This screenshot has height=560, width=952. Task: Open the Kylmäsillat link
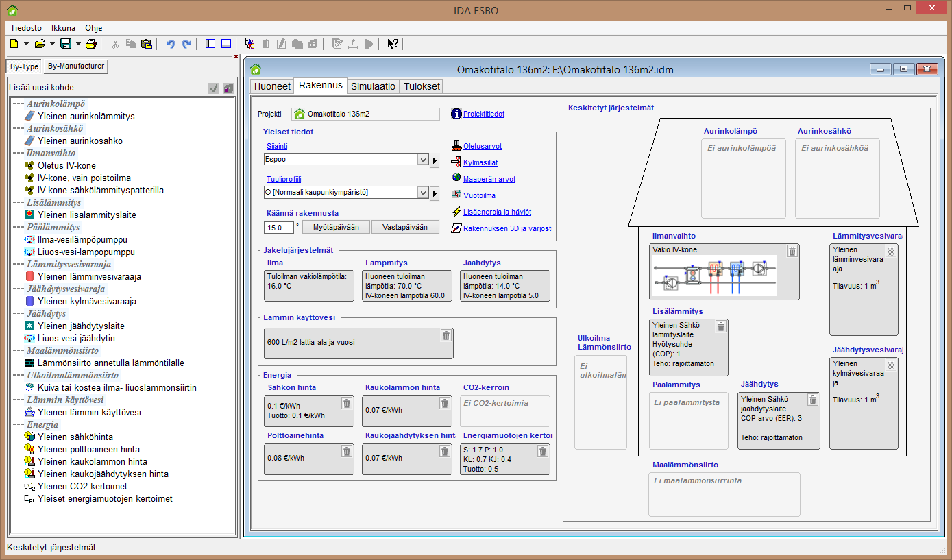[x=480, y=162]
